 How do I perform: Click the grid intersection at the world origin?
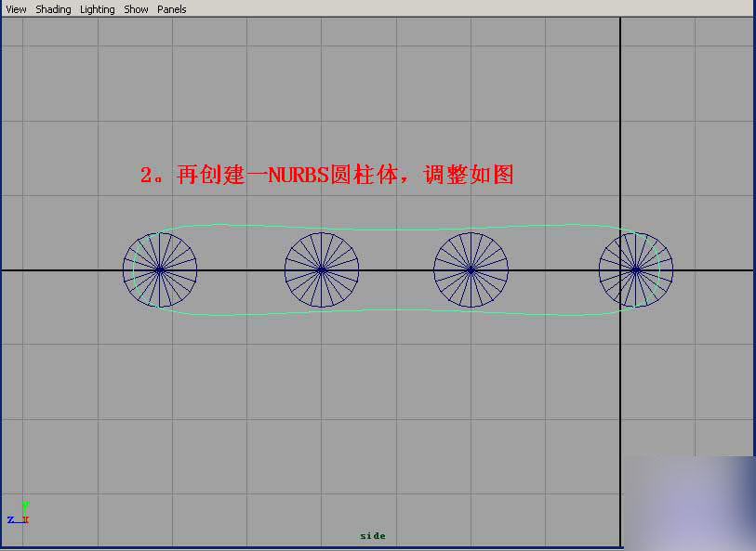coord(621,269)
